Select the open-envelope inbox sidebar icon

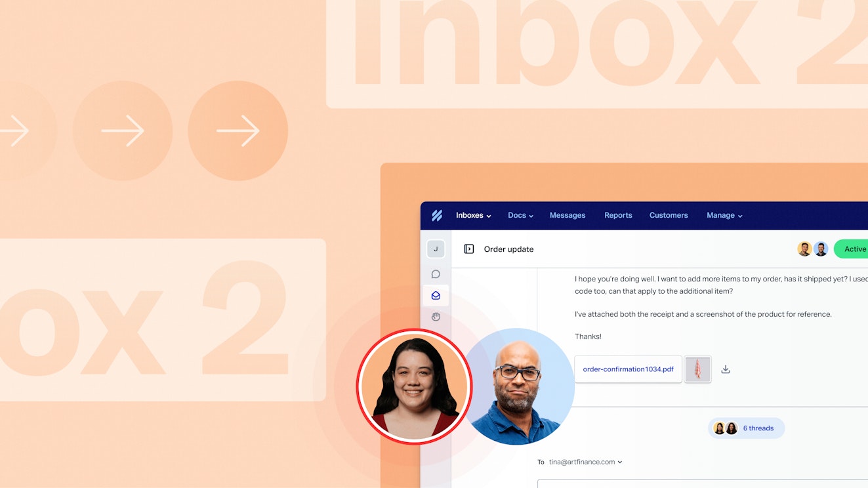tap(436, 296)
